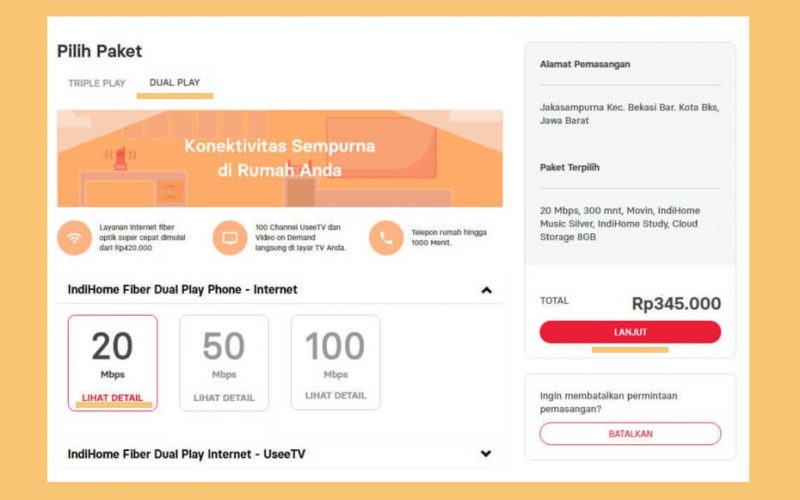Image resolution: width=800 pixels, height=500 pixels.
Task: Click the BATALKAN button
Action: coord(630,434)
